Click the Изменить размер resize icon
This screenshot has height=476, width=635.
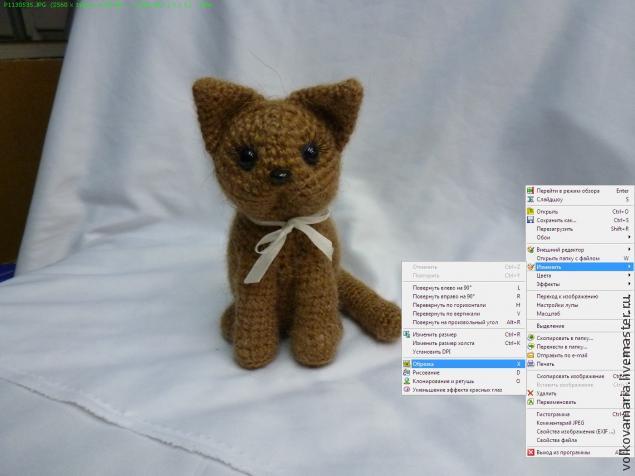point(406,334)
